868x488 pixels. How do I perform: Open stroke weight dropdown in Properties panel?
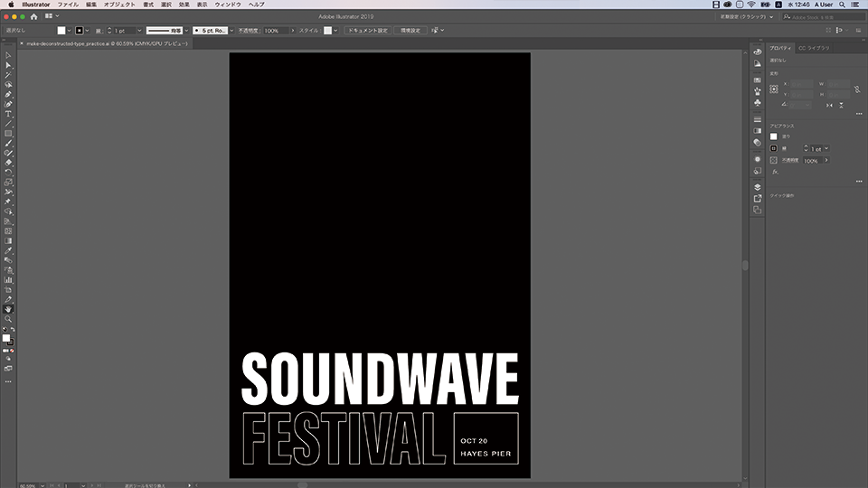(x=826, y=148)
